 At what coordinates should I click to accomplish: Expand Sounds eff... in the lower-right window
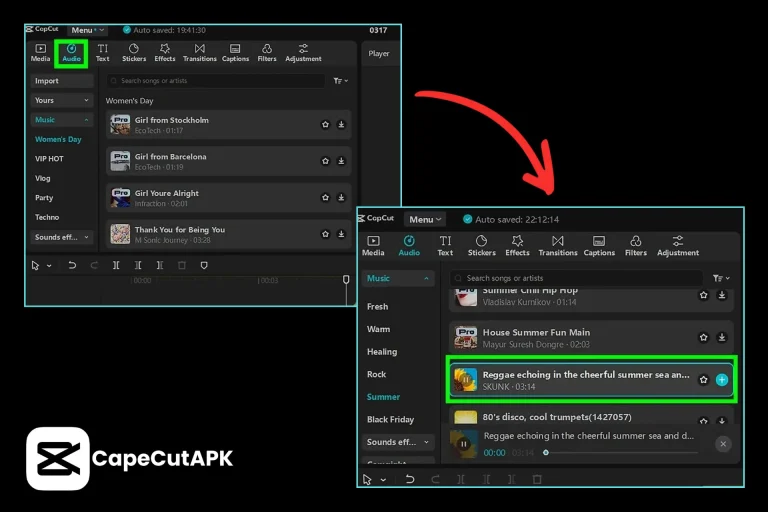398,442
